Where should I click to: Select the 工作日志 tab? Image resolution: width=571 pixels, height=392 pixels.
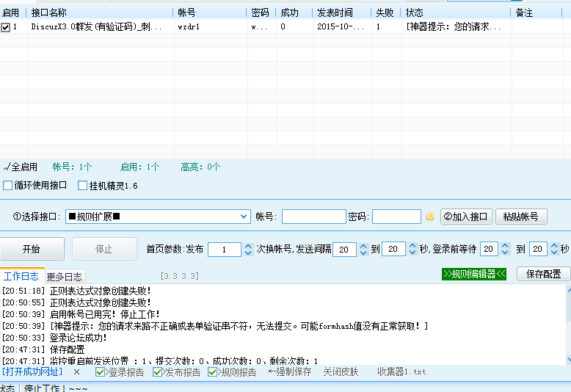tap(21, 277)
